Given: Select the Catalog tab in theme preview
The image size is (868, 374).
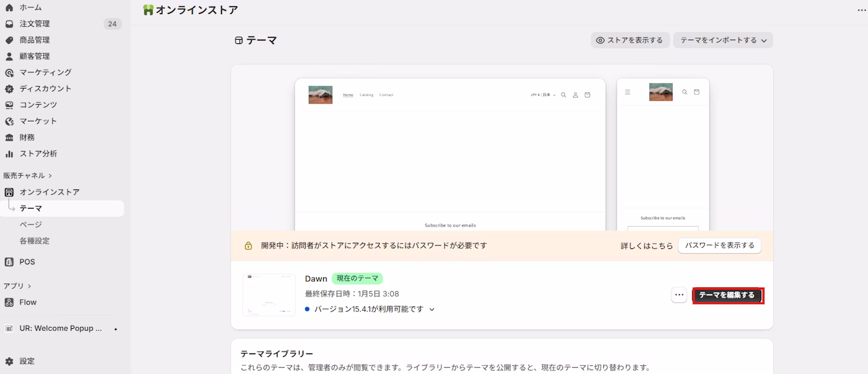Looking at the screenshot, I should click(x=366, y=95).
